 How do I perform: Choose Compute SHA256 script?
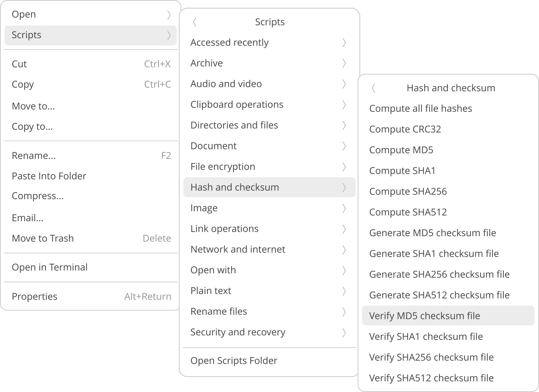point(408,191)
